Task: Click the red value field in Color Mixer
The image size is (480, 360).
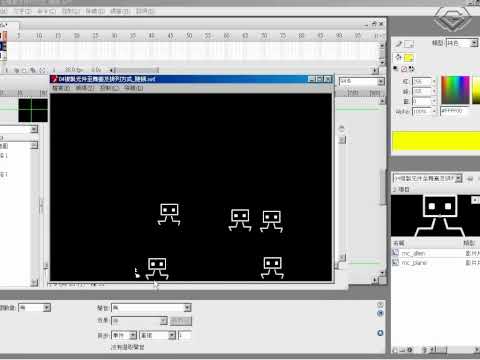Action: click(422, 82)
